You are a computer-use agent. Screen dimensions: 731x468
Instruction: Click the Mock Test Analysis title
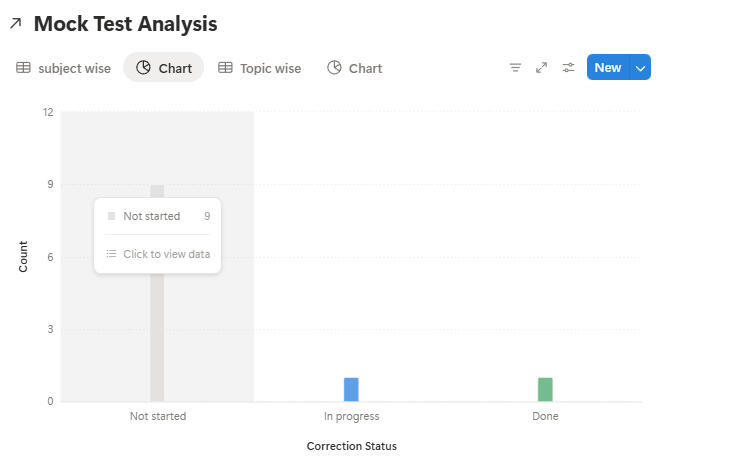125,24
